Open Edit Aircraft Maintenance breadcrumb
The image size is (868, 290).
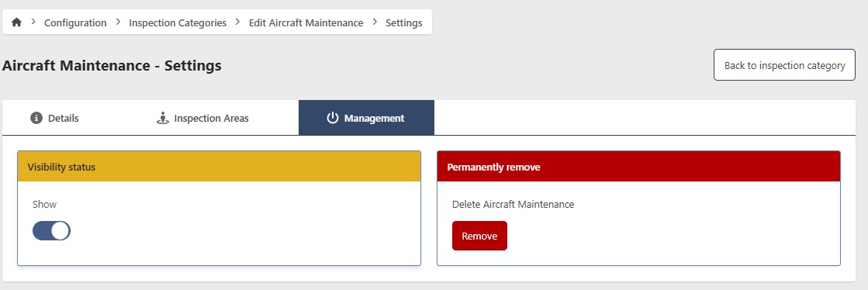[306, 22]
